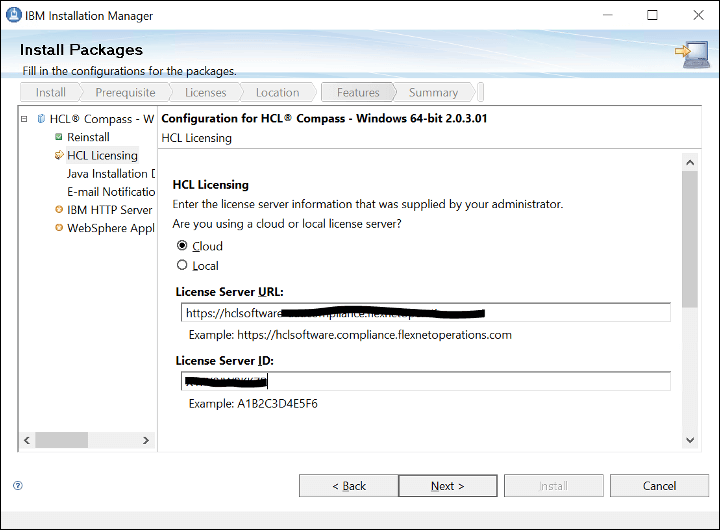Viewport: 720px width, 530px height.
Task: Click the example URL text hclsoftware.compliance.flexnetoperations.com
Action: click(x=374, y=335)
